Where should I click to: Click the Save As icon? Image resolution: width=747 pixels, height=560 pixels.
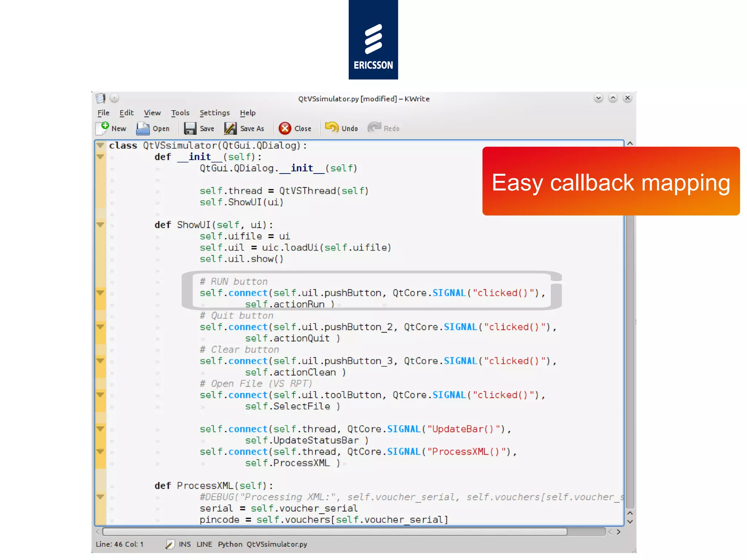click(x=230, y=128)
